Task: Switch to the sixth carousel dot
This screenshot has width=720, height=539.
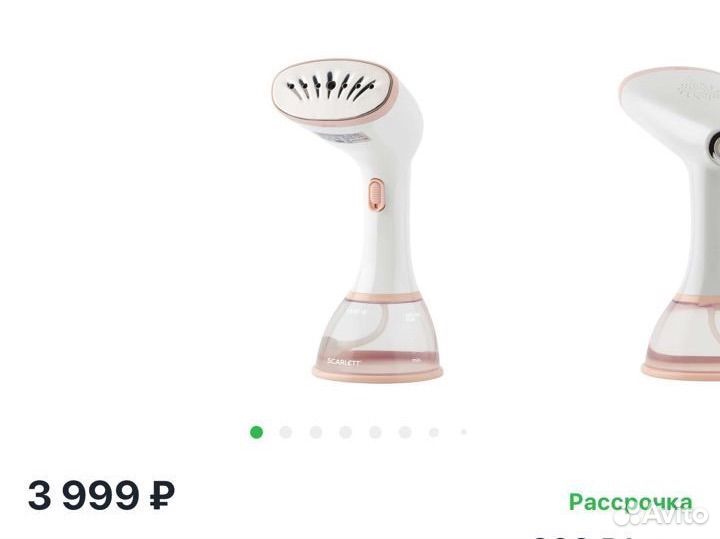Action: click(405, 432)
